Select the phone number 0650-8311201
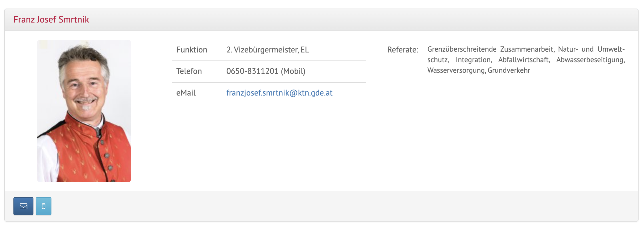644x227 pixels. 252,71
